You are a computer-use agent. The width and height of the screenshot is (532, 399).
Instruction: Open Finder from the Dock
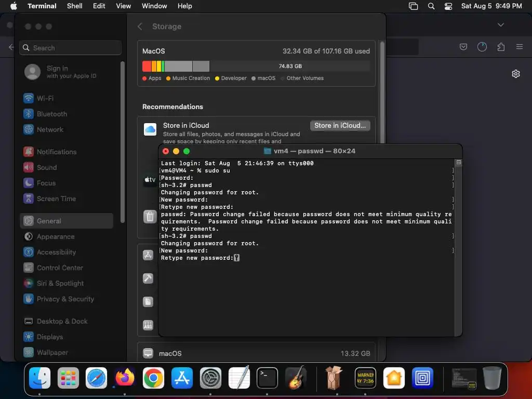[x=39, y=378]
